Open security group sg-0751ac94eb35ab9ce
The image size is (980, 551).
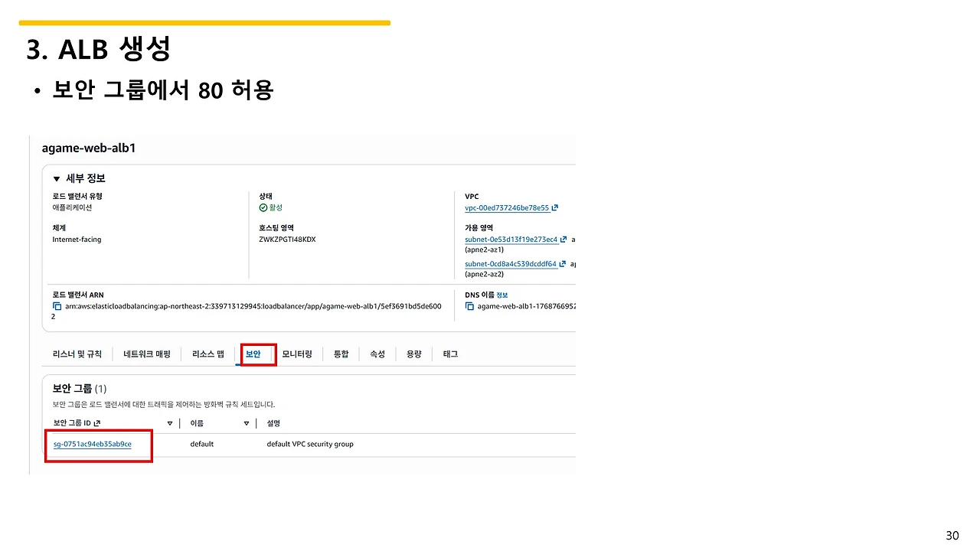coord(93,444)
